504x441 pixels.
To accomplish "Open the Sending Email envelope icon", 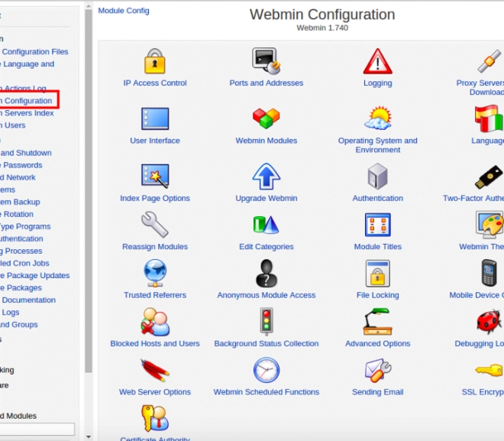I will point(378,370).
